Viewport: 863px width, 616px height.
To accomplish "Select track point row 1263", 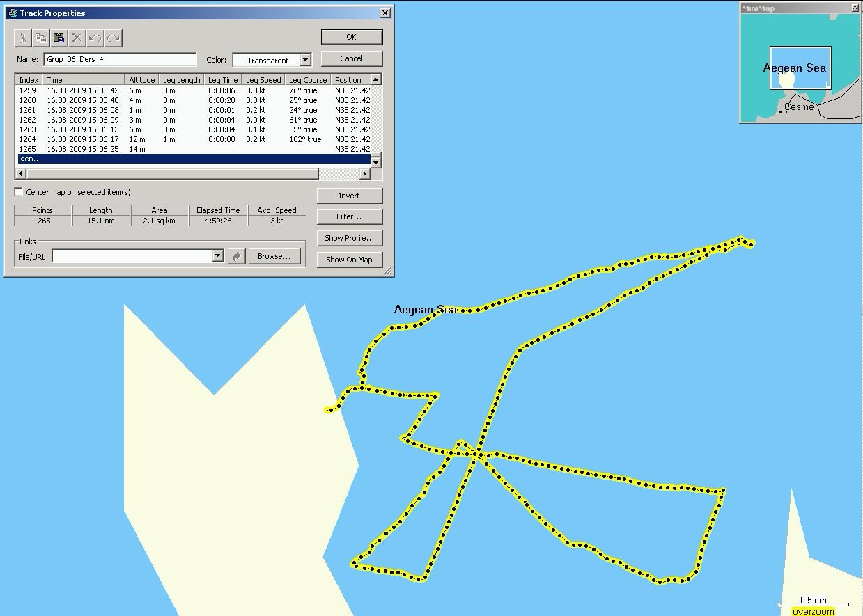I will (x=193, y=129).
